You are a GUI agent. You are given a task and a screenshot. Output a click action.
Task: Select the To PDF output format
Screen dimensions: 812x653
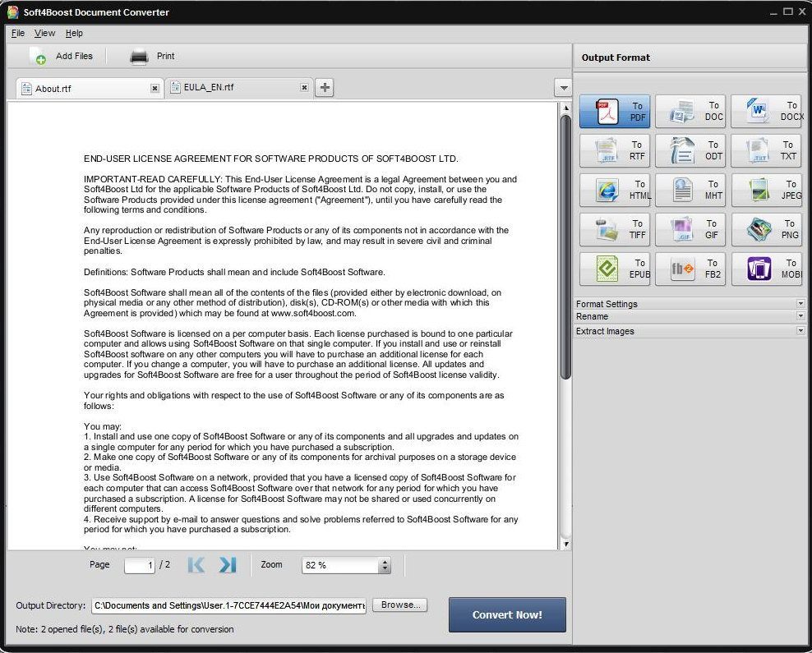coord(614,111)
